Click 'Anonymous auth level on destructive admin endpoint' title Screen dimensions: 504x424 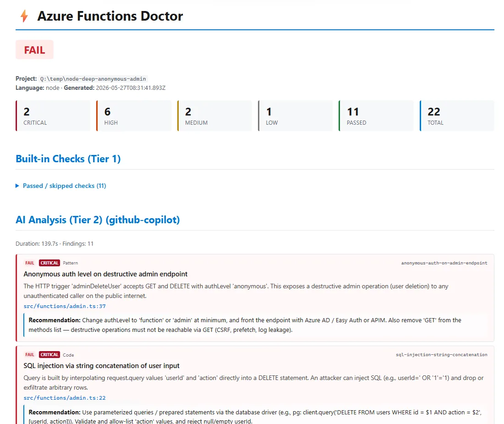[105, 274]
